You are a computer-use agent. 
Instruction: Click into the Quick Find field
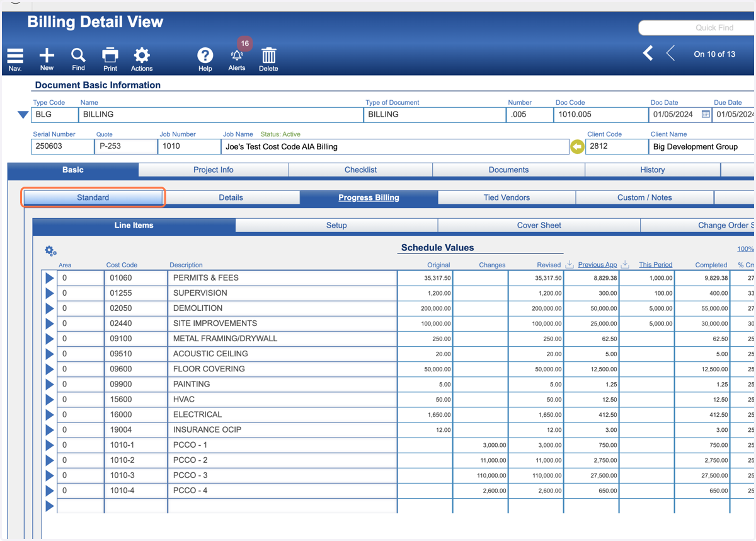[697, 28]
